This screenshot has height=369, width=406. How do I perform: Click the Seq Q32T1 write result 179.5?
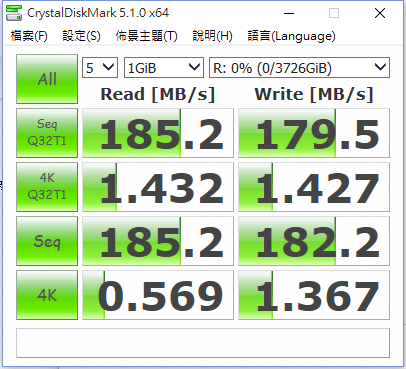[x=314, y=133]
